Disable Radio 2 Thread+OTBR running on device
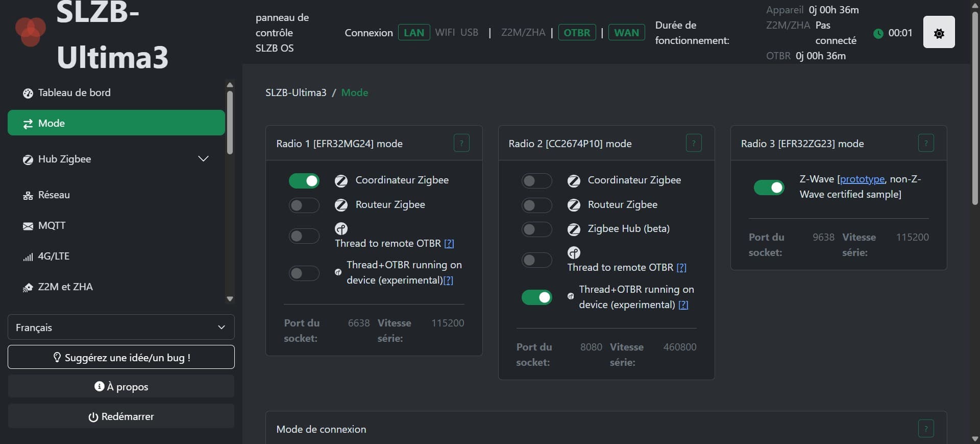This screenshot has height=444, width=980. click(x=537, y=297)
